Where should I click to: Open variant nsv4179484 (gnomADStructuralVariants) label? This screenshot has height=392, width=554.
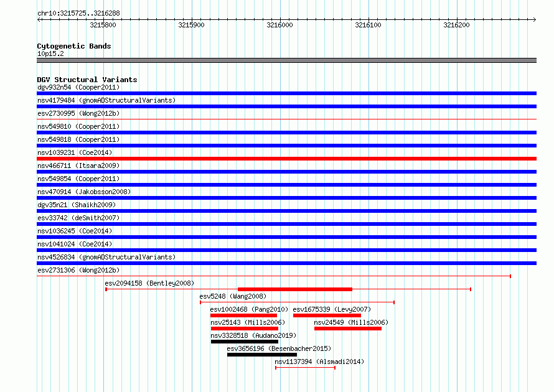tap(106, 100)
